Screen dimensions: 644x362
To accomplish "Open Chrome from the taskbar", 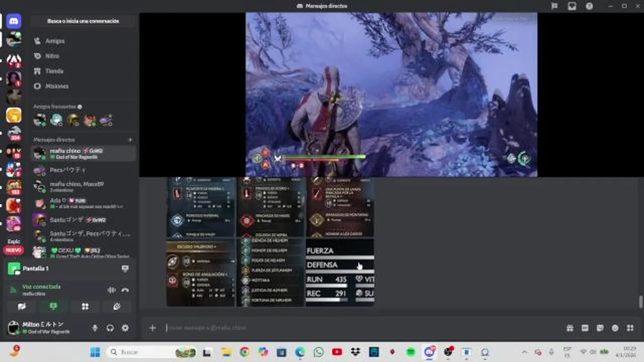I will (245, 352).
